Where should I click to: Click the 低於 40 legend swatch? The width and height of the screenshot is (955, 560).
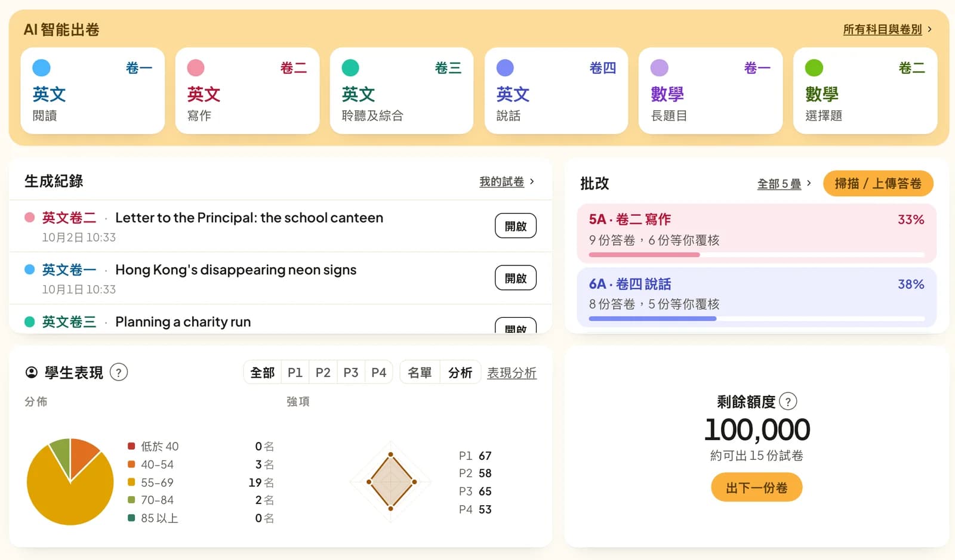pyautogui.click(x=131, y=446)
